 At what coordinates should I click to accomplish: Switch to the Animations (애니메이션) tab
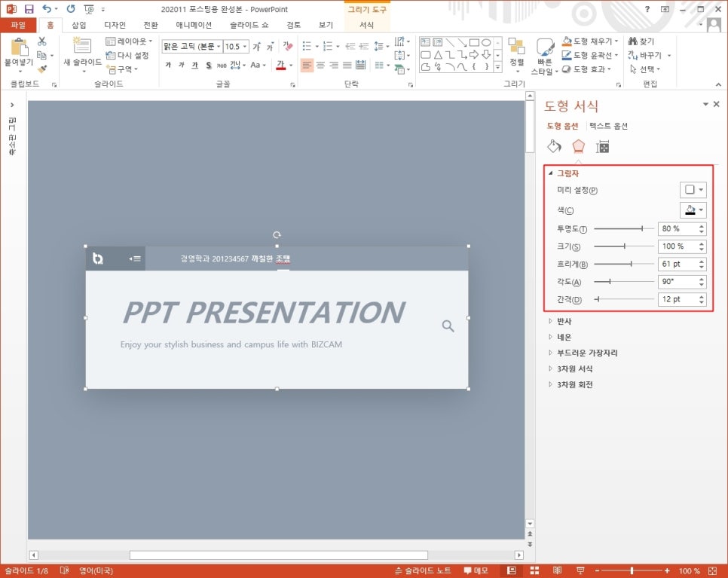point(194,25)
